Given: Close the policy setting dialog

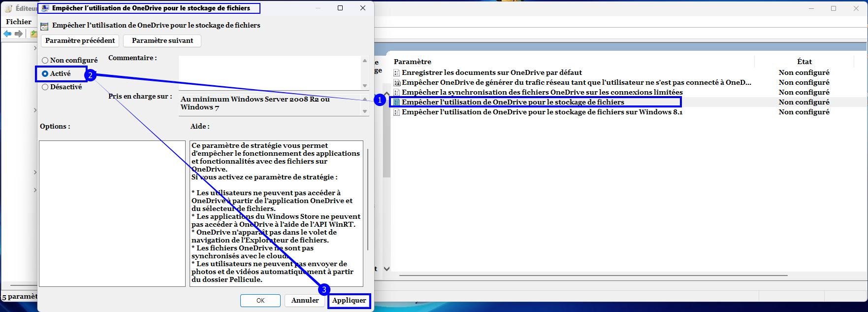Looking at the screenshot, I should point(363,8).
